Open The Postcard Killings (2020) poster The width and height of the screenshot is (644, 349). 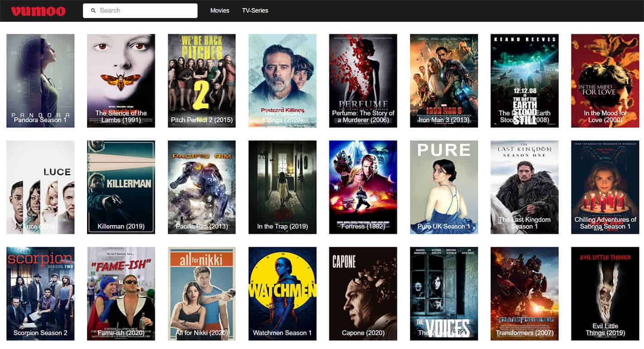[x=282, y=81]
